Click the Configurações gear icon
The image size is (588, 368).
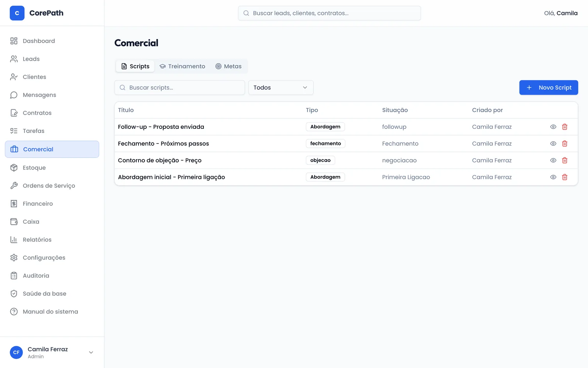click(x=14, y=258)
